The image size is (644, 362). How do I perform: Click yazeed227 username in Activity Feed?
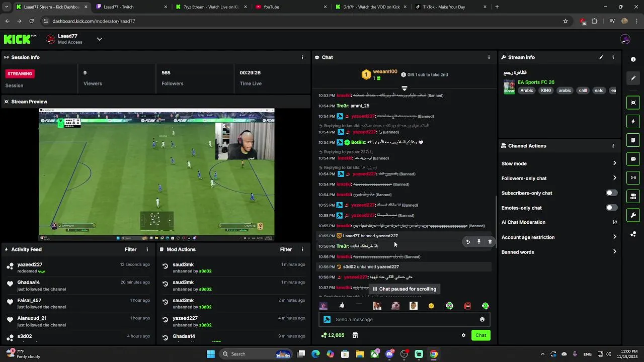30,264
